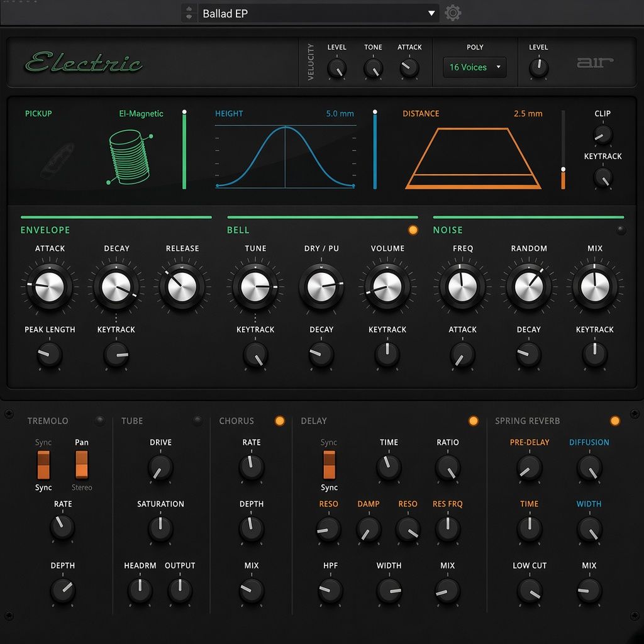The image size is (644, 644).
Task: Click the Envelope DECAY knob
Action: tap(116, 287)
